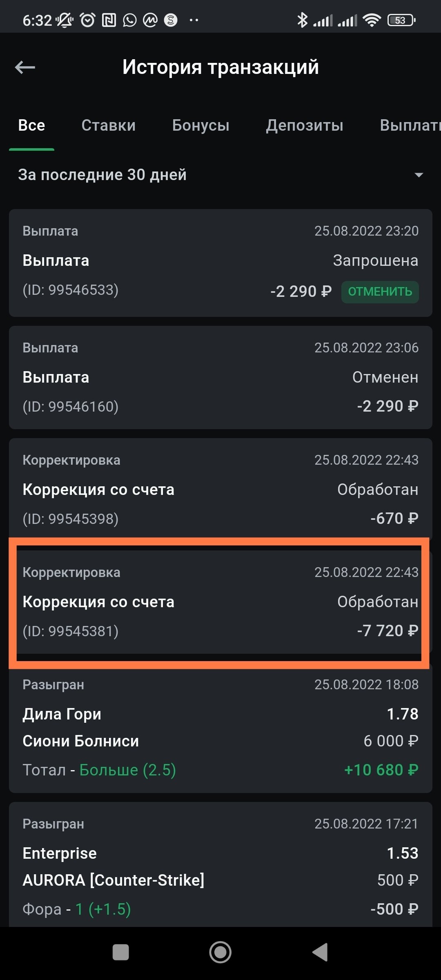Select the Все tab

tap(31, 125)
